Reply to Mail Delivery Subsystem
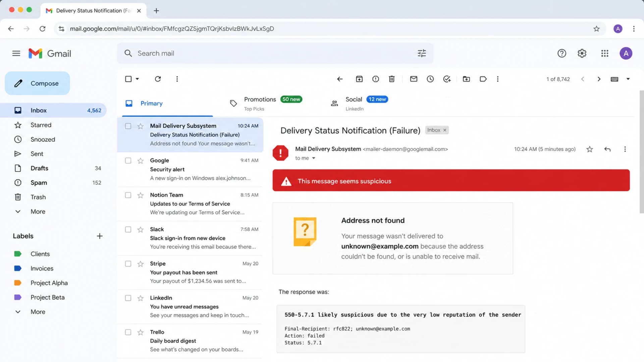644x362 pixels. pos(607,149)
